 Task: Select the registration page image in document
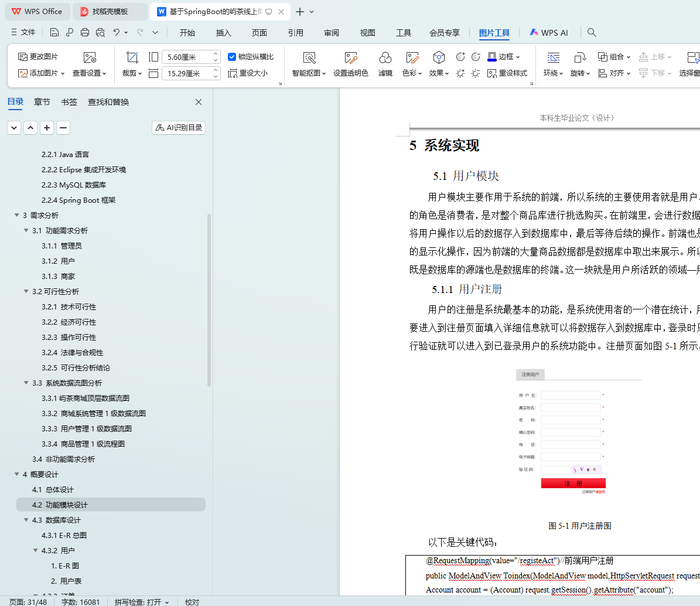tap(579, 432)
